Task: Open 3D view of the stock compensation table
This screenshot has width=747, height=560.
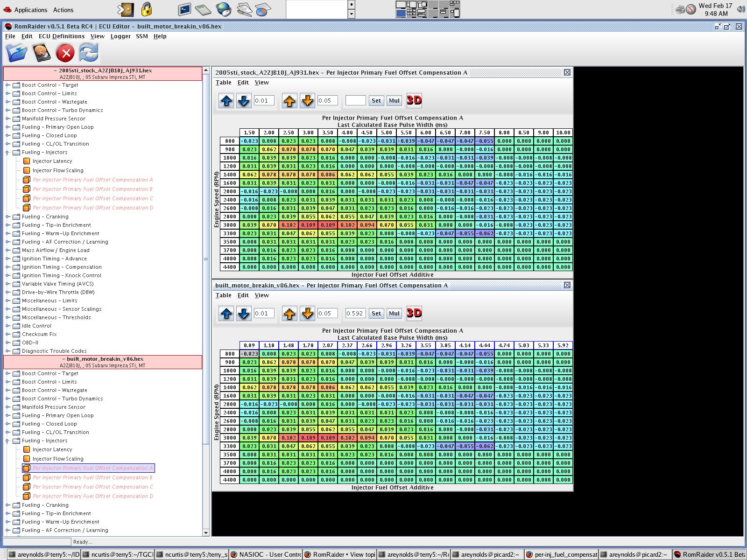Action: (x=414, y=100)
